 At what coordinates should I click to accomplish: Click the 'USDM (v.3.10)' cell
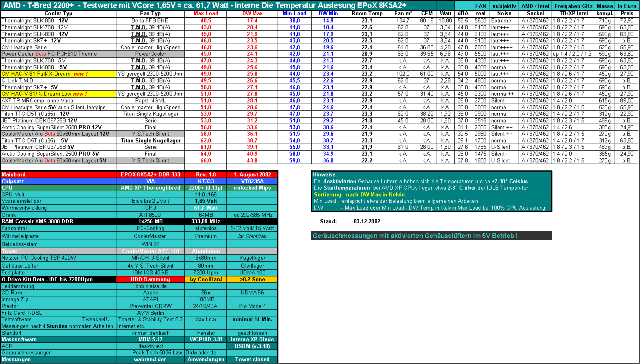point(252,346)
